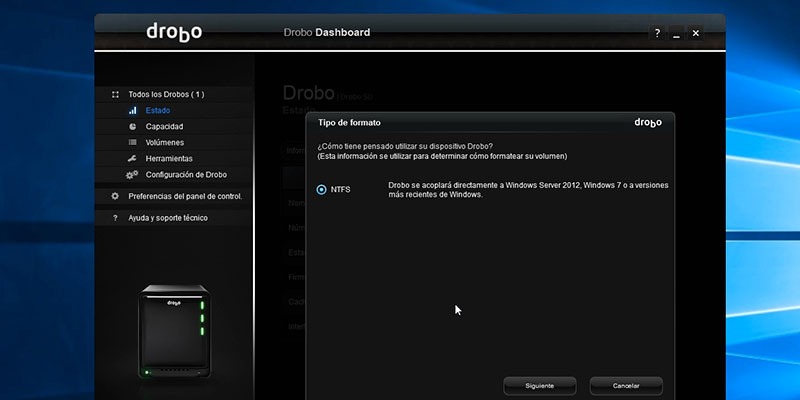This screenshot has width=800, height=400.
Task: Click the Todos los Drobos grid icon
Action: pos(115,94)
